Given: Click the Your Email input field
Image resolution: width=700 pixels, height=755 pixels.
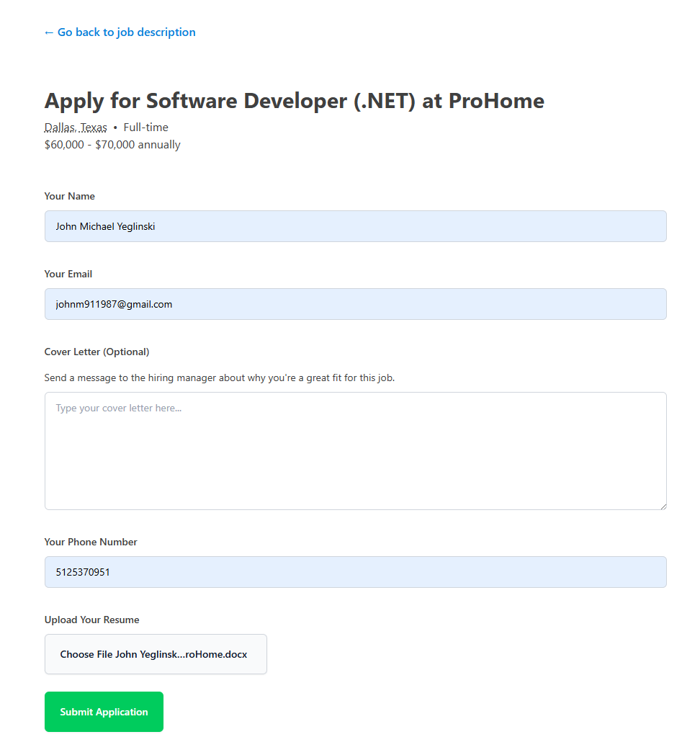Looking at the screenshot, I should [355, 304].
